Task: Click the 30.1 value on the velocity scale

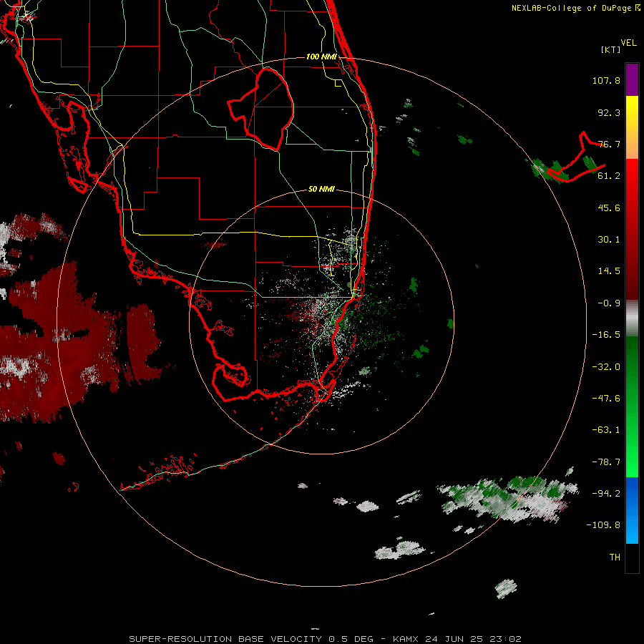Action: 609,240
